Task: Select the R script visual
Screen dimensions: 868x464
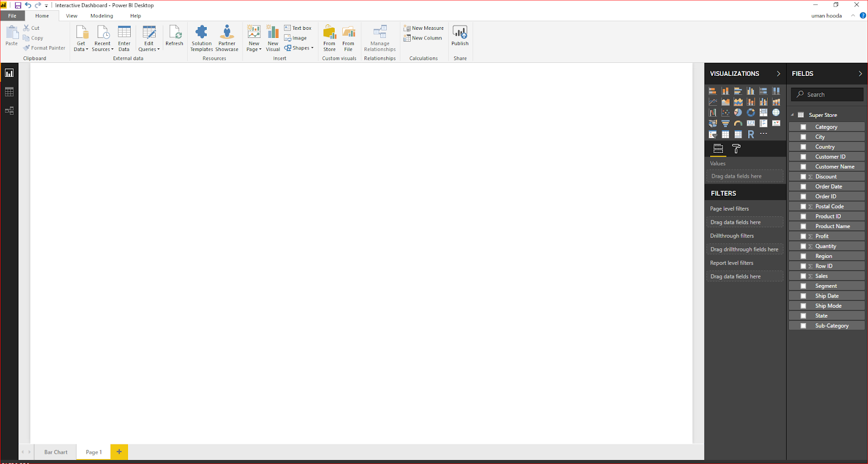Action: click(x=751, y=134)
